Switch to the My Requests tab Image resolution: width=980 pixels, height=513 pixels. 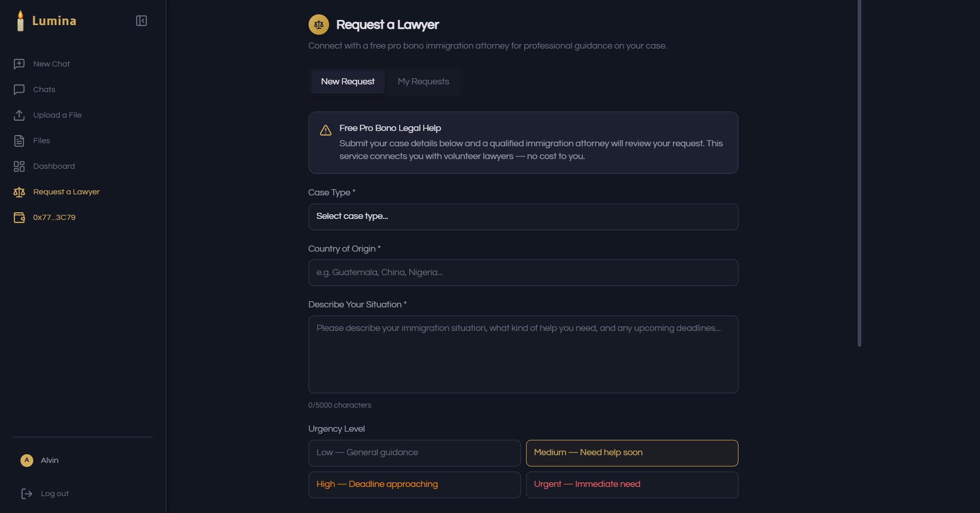click(x=423, y=82)
